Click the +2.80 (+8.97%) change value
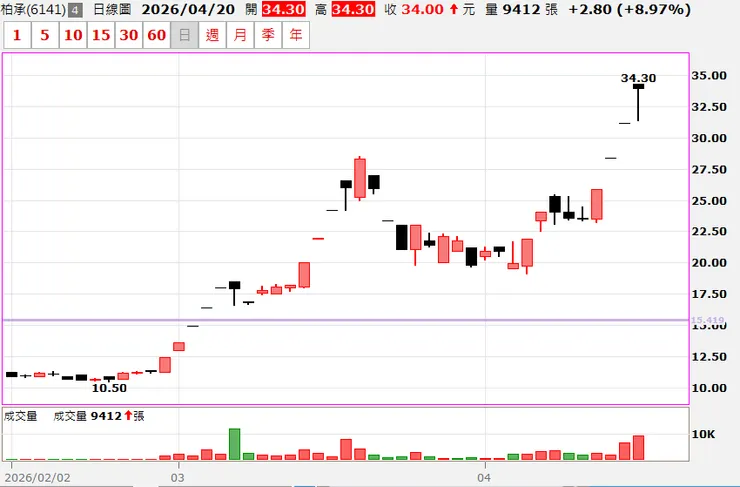Viewport: 740px width, 487px height. [x=630, y=9]
